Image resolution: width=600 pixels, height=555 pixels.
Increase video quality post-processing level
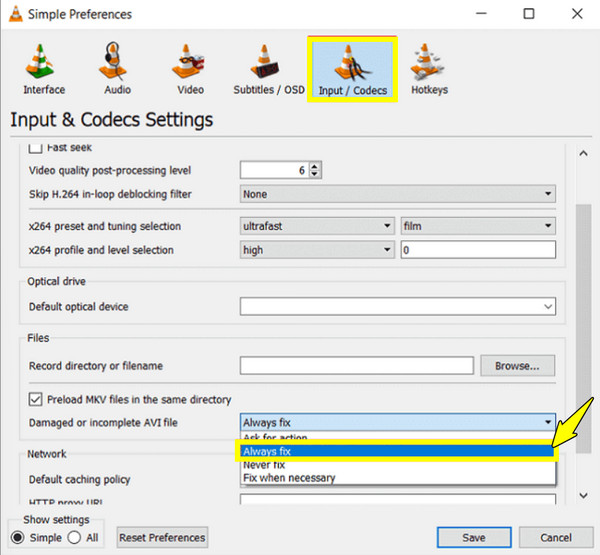[314, 166]
